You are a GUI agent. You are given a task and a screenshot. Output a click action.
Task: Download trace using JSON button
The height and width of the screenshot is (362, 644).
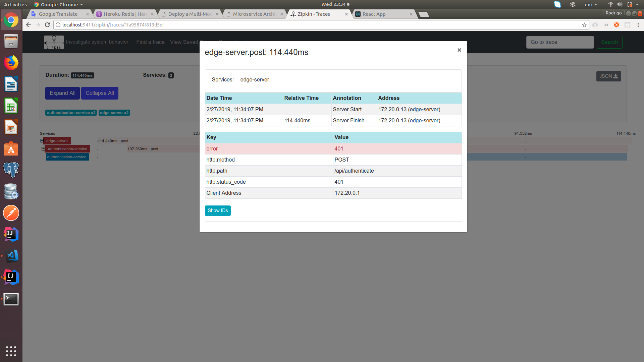click(x=608, y=76)
